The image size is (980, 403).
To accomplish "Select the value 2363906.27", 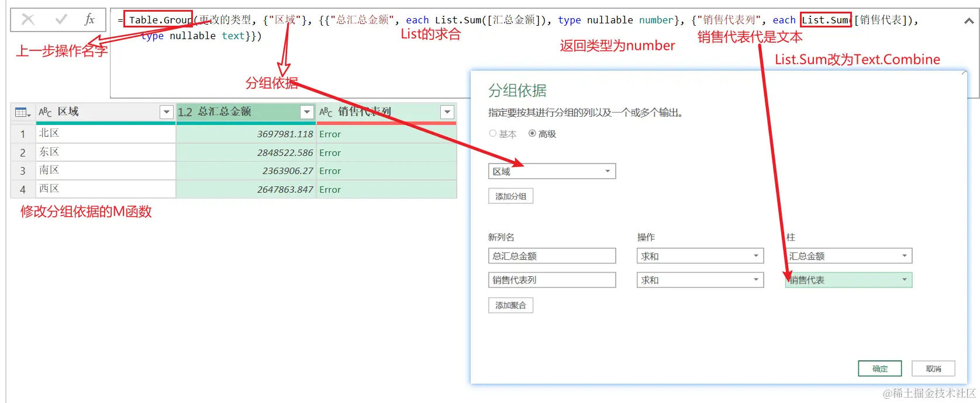I will pyautogui.click(x=246, y=171).
